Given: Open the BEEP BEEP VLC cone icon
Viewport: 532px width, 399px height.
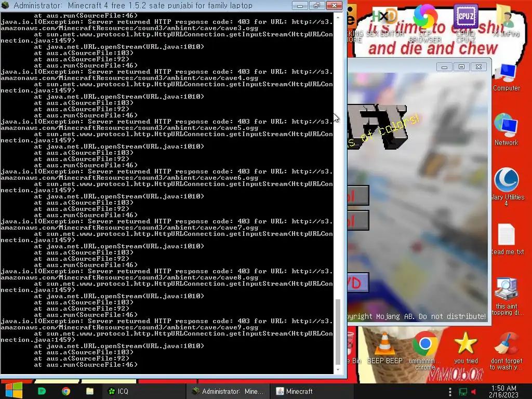Looking at the screenshot, I should click(x=384, y=349).
